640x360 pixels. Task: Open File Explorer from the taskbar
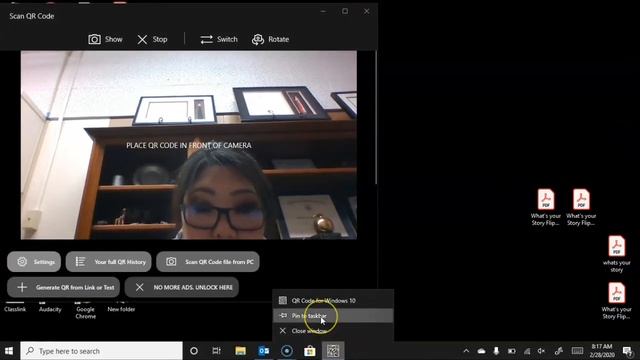click(240, 351)
